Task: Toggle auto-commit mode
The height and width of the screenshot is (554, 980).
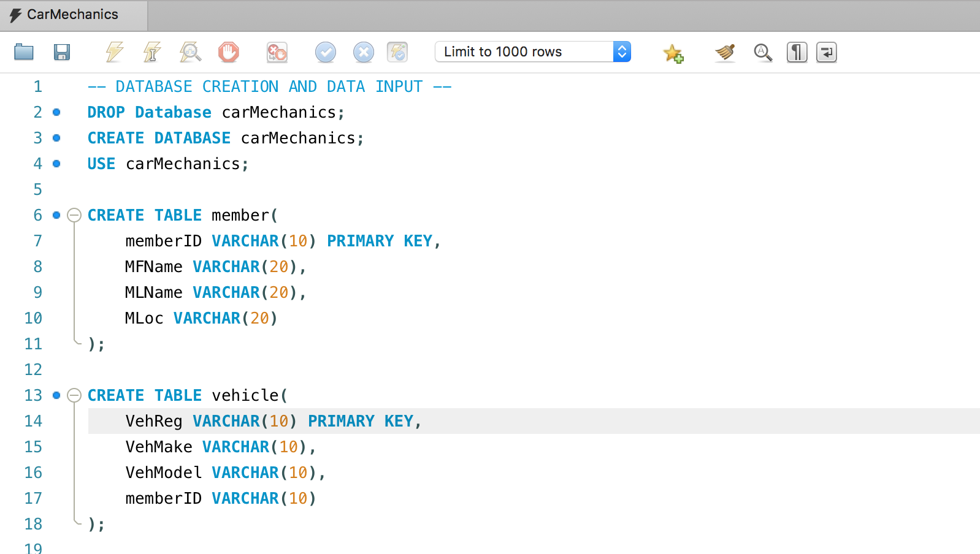Action: 397,52
